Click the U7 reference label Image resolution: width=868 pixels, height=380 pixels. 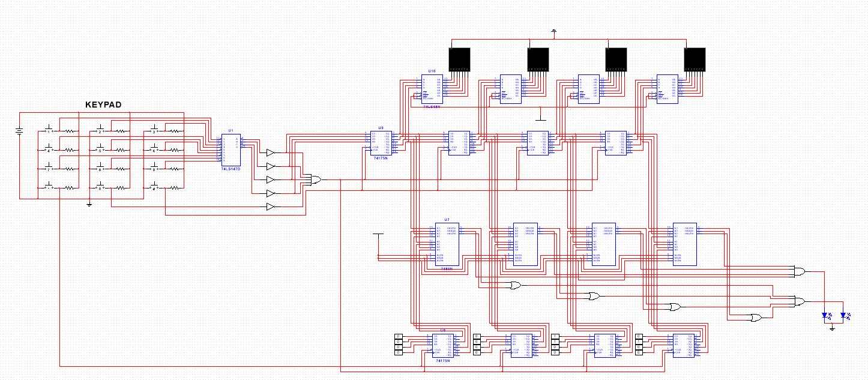click(447, 220)
